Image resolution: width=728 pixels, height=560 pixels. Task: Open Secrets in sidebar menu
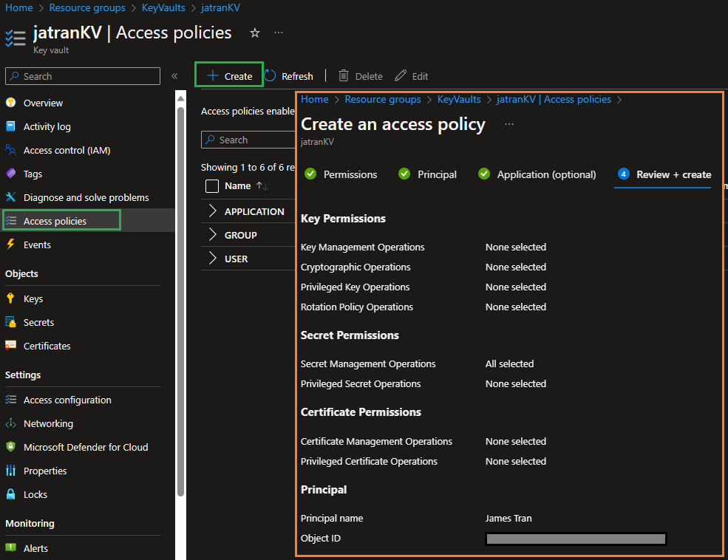pyautogui.click(x=38, y=322)
